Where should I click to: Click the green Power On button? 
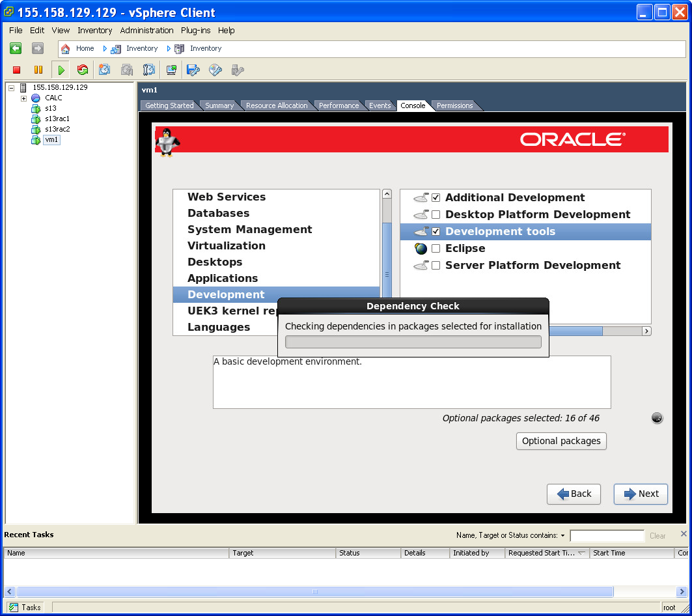[61, 70]
